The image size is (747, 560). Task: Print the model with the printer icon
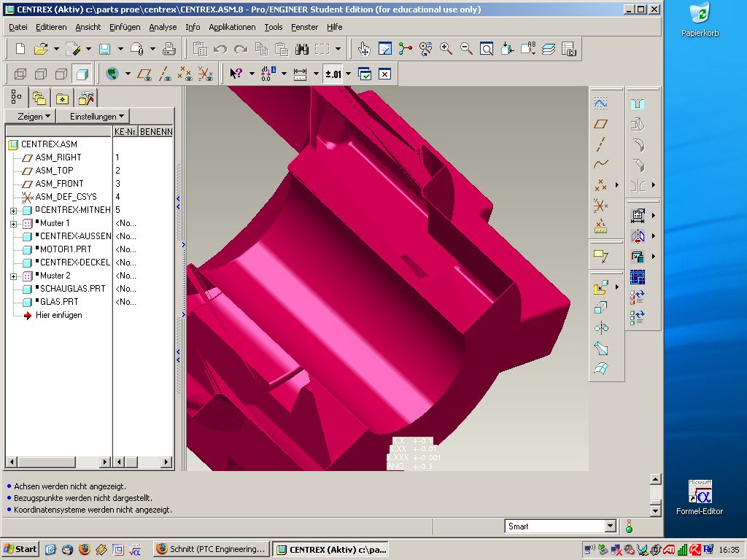(169, 49)
